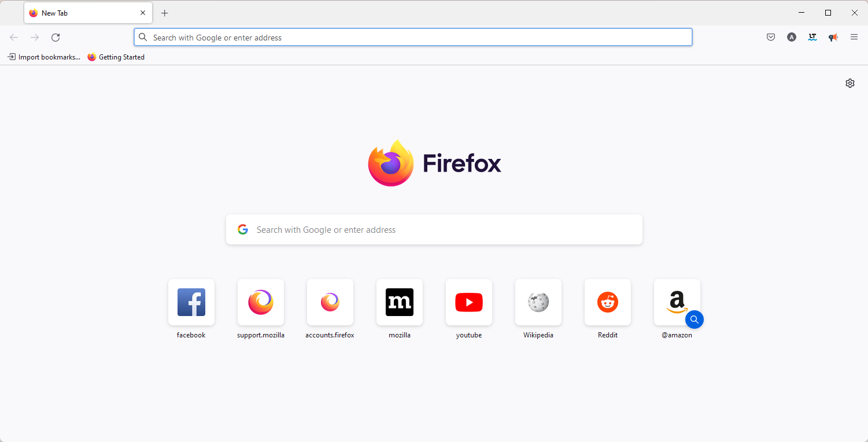Open the megaphone What's New icon
Screen dimensions: 868x442
tap(833, 38)
